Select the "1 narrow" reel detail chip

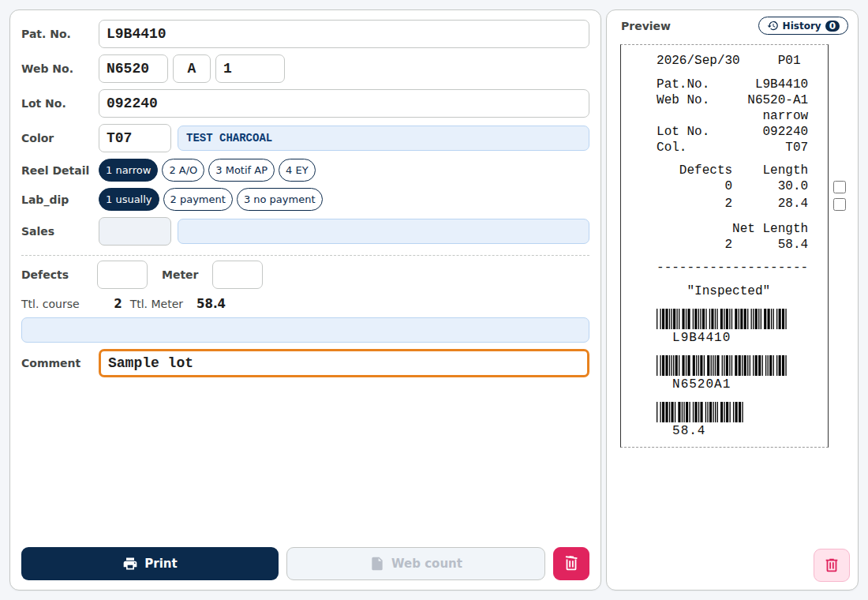pyautogui.click(x=129, y=170)
